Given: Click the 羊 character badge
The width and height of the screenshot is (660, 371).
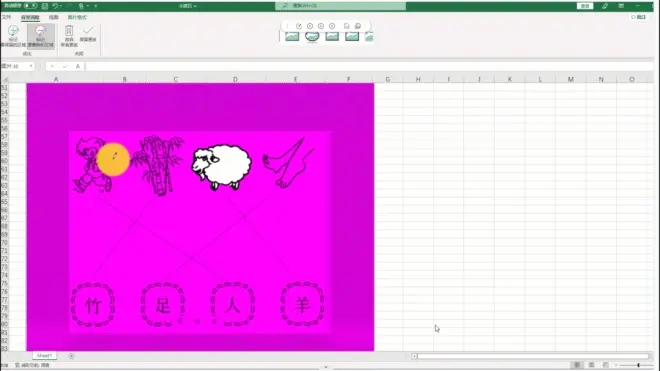Looking at the screenshot, I should click(302, 305).
